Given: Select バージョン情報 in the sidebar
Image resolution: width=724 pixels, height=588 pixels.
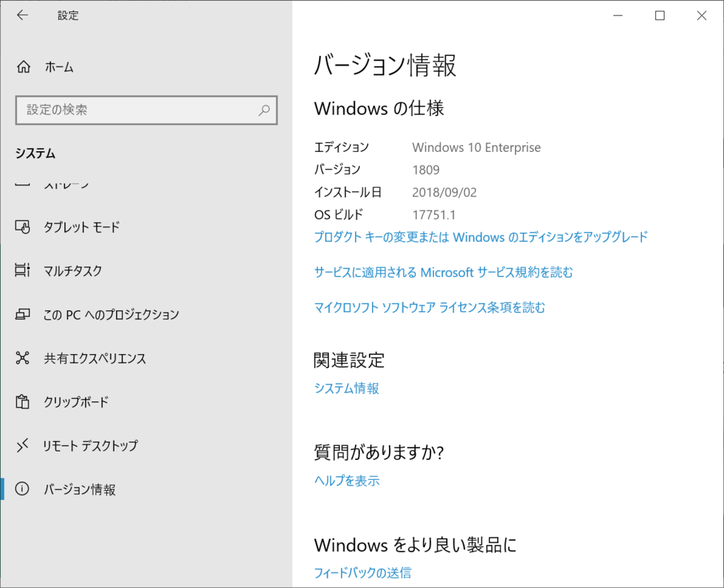Looking at the screenshot, I should point(146,489).
